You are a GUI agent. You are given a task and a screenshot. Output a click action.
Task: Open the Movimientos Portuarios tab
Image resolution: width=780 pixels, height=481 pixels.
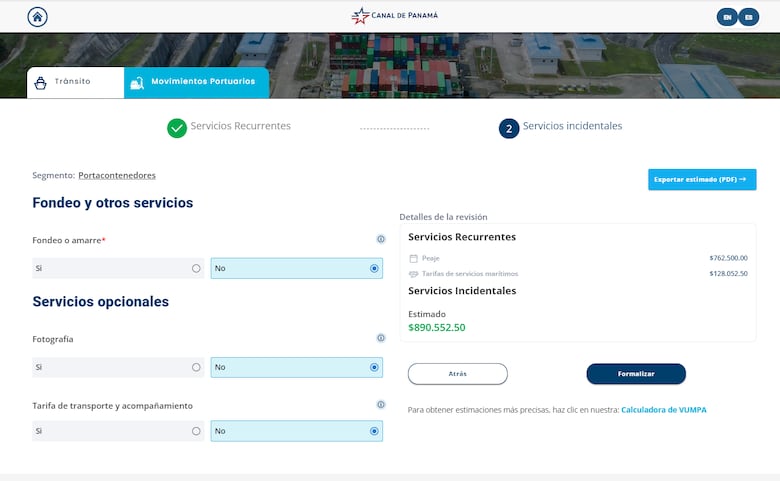click(197, 82)
